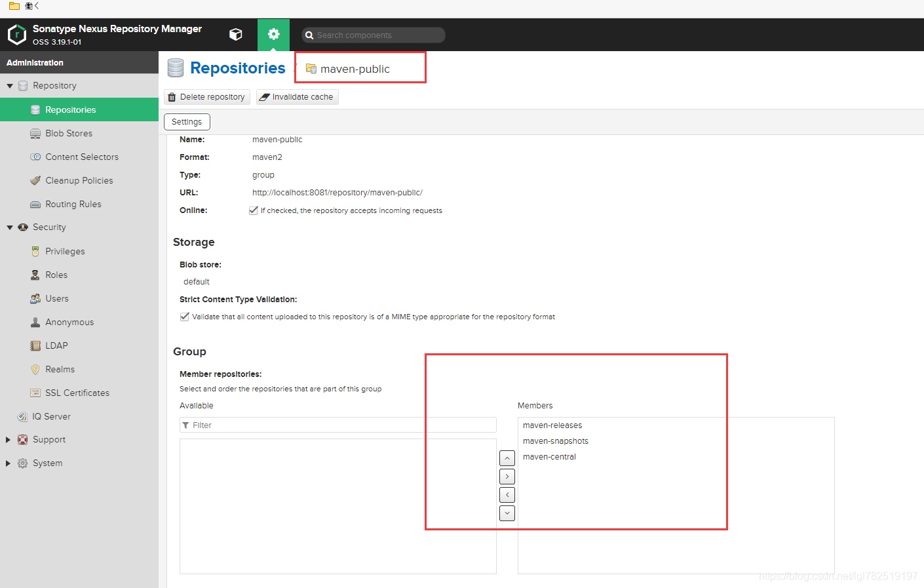Click the Privileges medal icon
Screen dimensions: 924x588
pos(35,251)
